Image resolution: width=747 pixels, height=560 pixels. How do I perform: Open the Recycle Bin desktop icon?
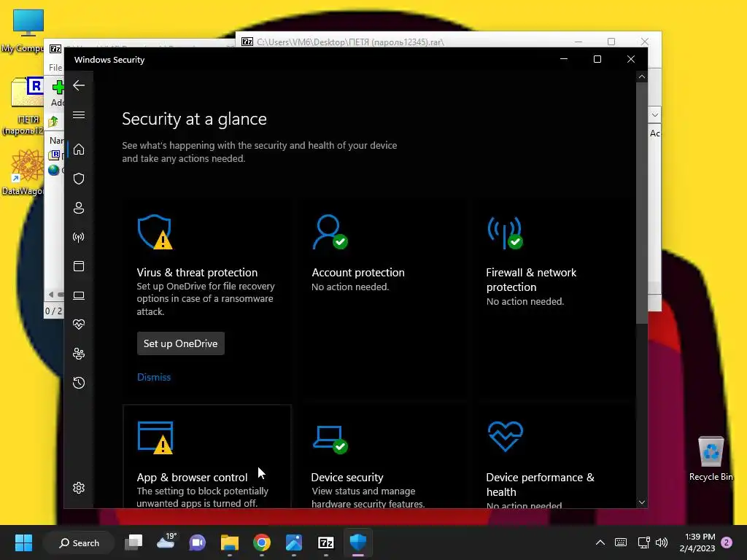pyautogui.click(x=711, y=458)
